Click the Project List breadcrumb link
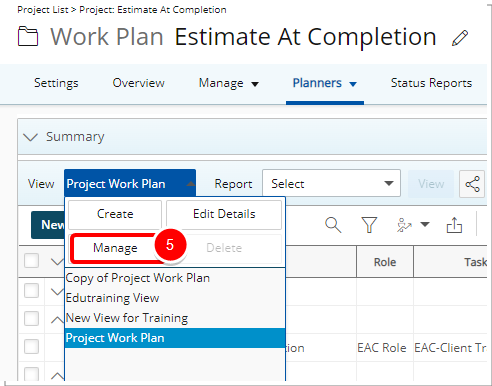The width and height of the screenshot is (492, 386). pos(43,10)
